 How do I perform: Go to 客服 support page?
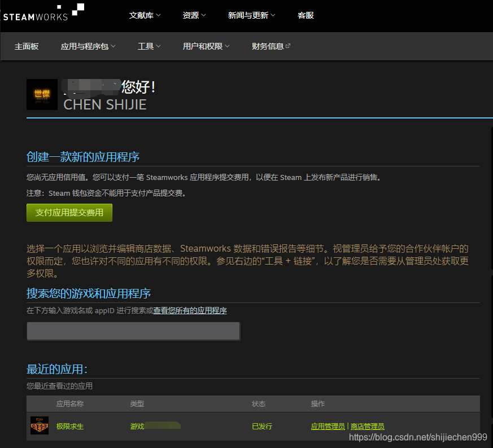(x=306, y=15)
